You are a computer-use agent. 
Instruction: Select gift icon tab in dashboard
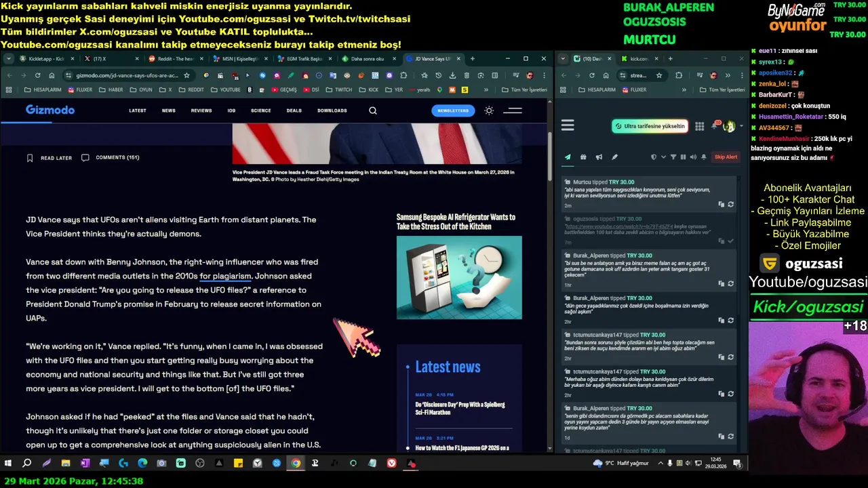tap(583, 157)
